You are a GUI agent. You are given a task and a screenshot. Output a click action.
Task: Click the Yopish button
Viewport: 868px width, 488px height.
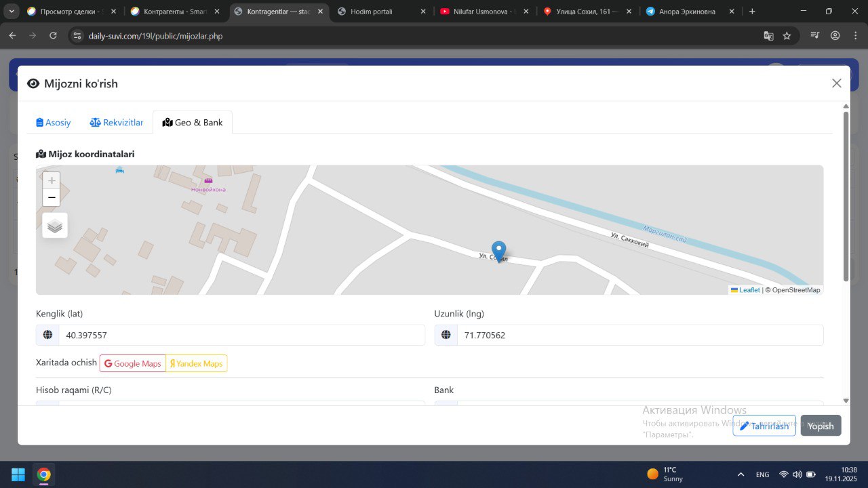tap(821, 426)
